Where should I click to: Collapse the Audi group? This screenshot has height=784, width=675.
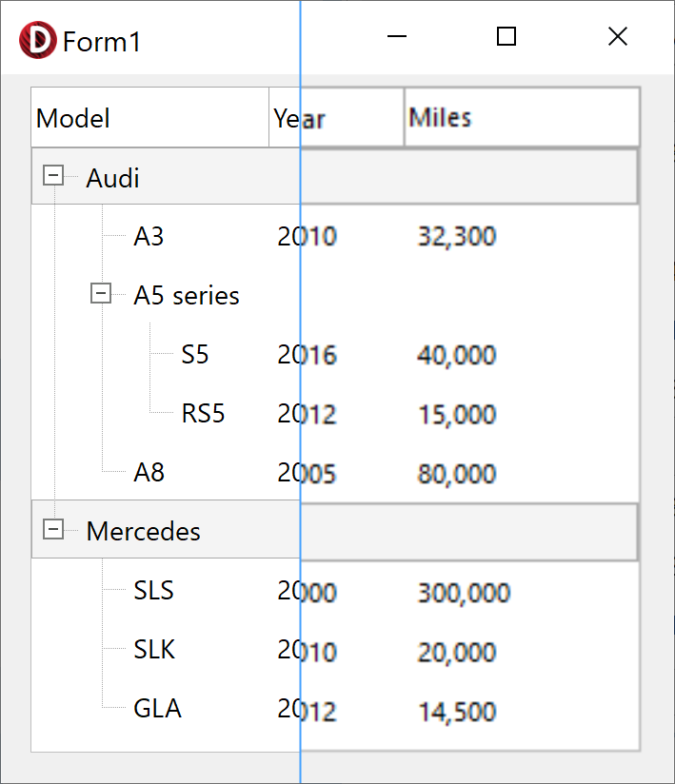click(x=53, y=175)
